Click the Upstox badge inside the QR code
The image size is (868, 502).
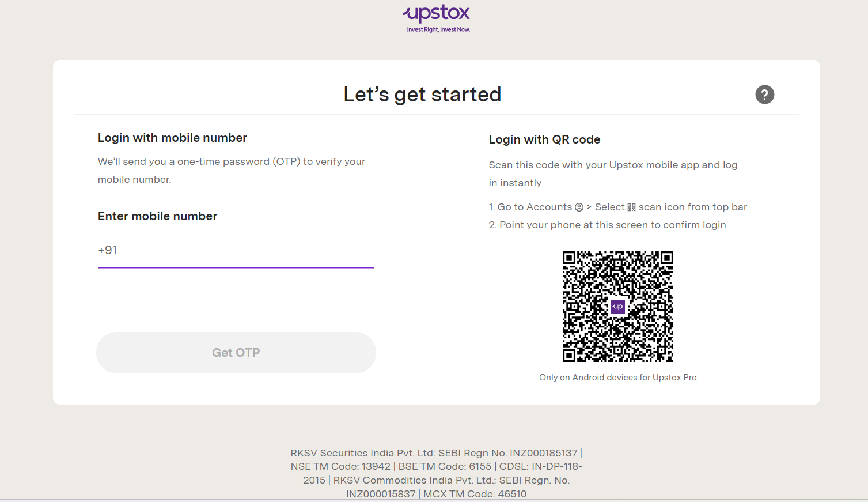617,307
